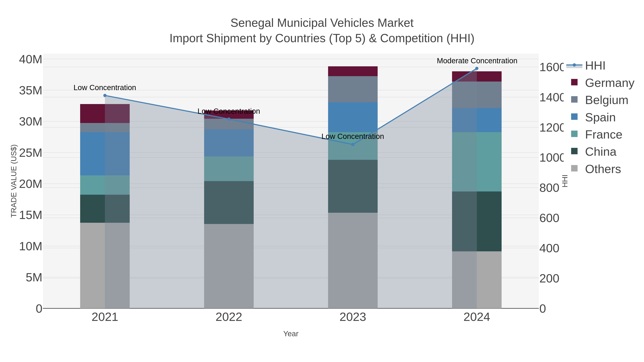644x362 pixels.
Task: Click the 2024 France teal bar segment
Action: (477, 162)
